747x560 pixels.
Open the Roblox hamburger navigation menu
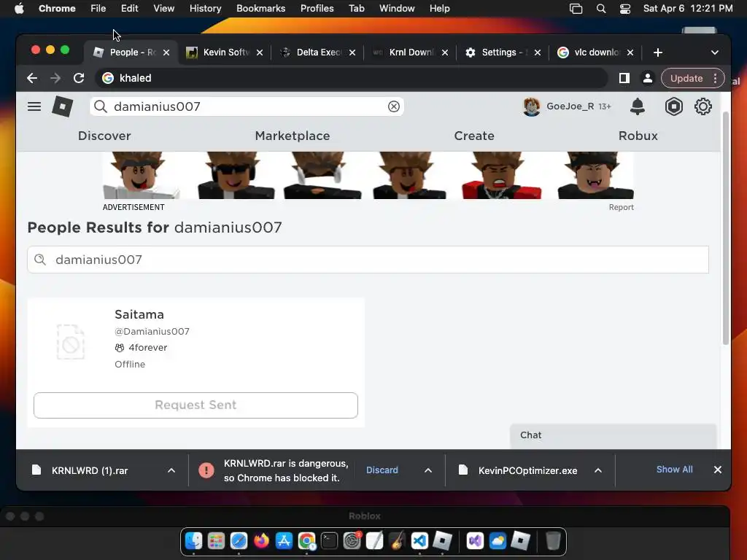click(x=34, y=106)
